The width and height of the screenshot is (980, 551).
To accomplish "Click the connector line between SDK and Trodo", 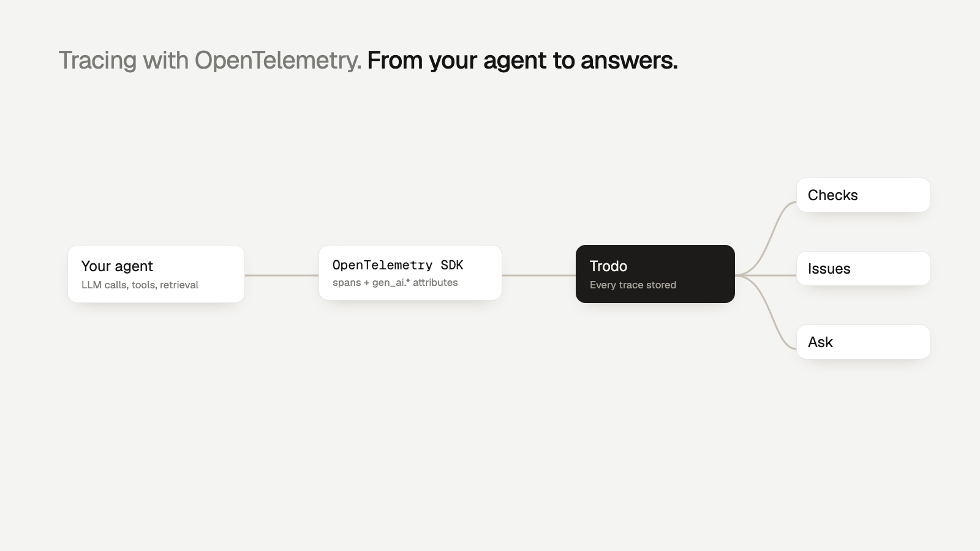I will pos(539,275).
